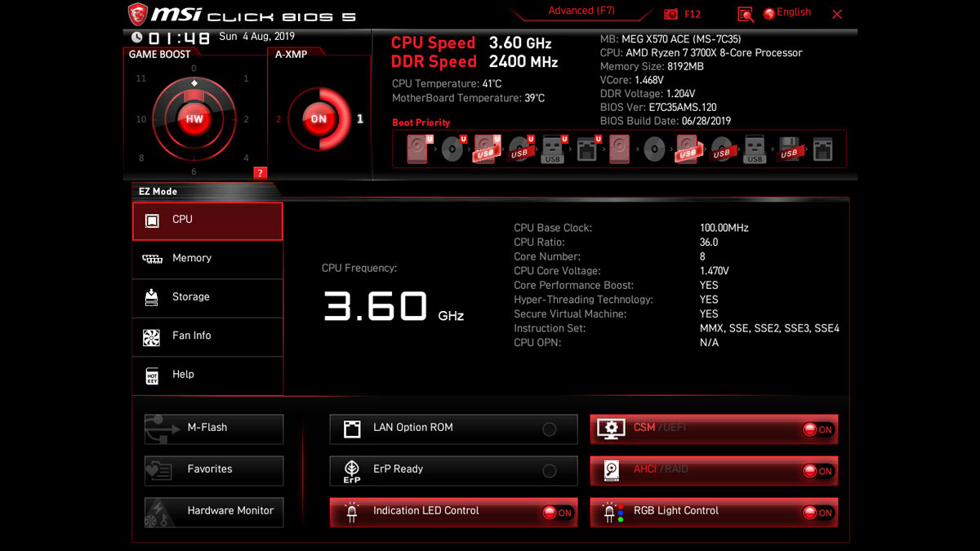Open the Fan Info section

click(x=207, y=336)
